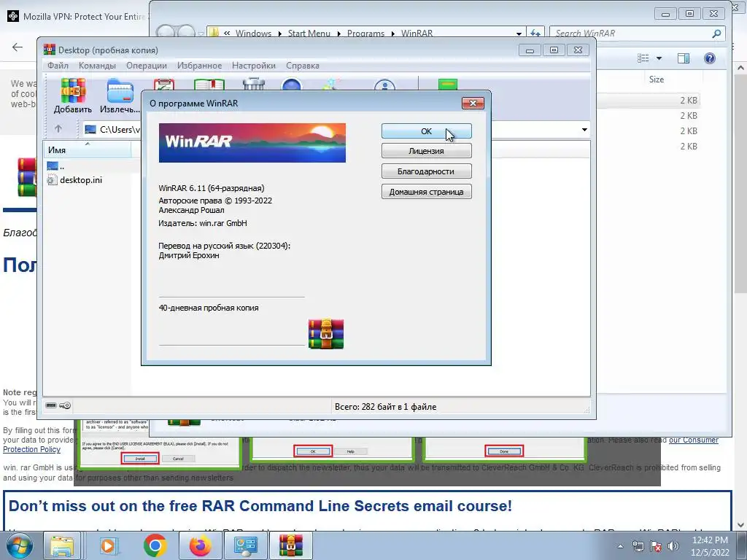Open the Explorer view options dropdown arrow

pyautogui.click(x=659, y=58)
